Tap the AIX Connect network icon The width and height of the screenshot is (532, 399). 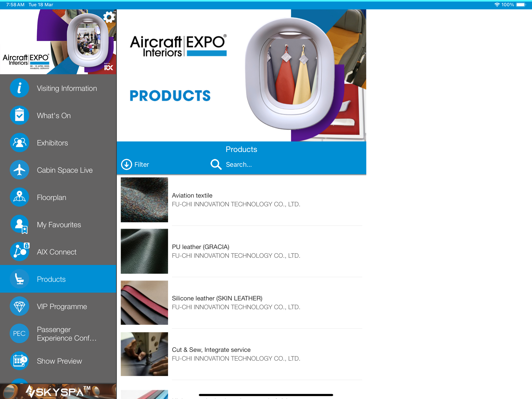[19, 252]
